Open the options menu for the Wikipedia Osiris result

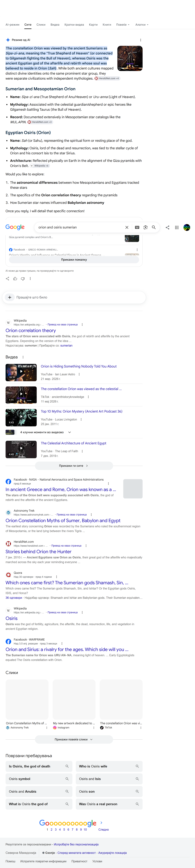(82, 613)
